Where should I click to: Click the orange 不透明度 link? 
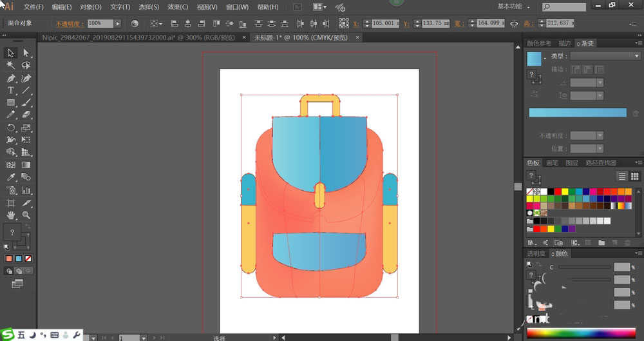[70, 24]
